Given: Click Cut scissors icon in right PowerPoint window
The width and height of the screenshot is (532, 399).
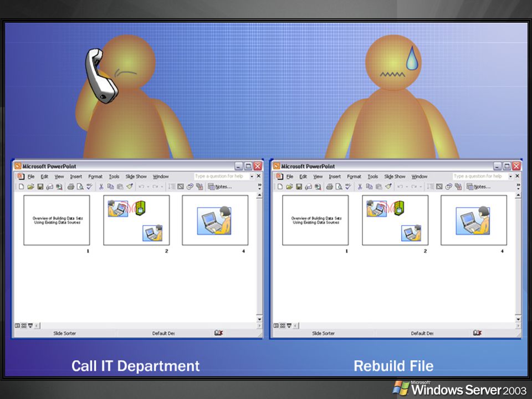Looking at the screenshot, I should click(x=360, y=187).
